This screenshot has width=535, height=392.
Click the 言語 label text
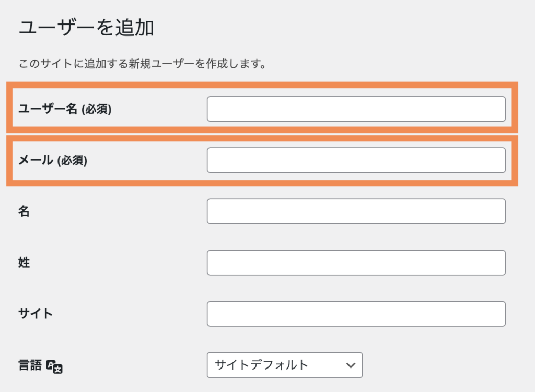pyautogui.click(x=30, y=365)
